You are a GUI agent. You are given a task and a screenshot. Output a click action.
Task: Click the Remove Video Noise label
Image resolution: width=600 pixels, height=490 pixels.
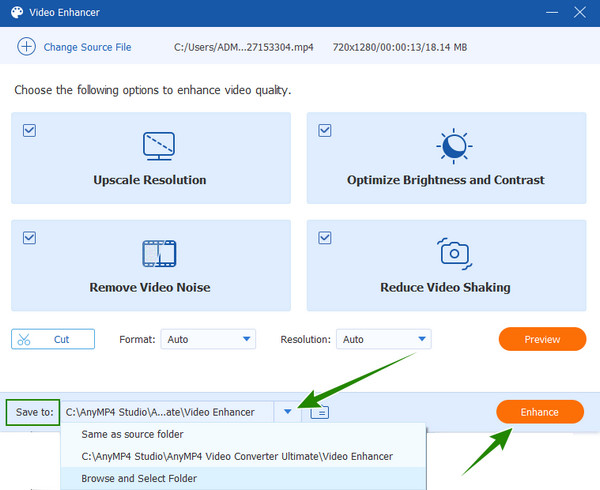pyautogui.click(x=150, y=287)
